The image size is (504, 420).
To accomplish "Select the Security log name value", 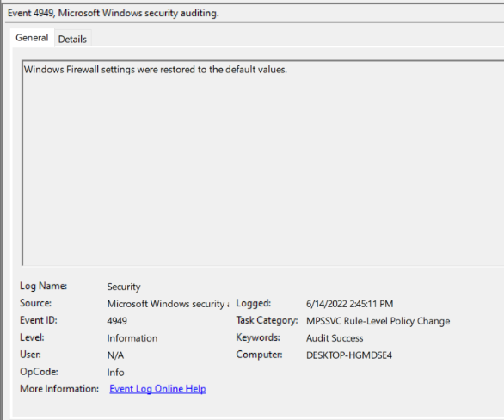I will click(x=124, y=287).
